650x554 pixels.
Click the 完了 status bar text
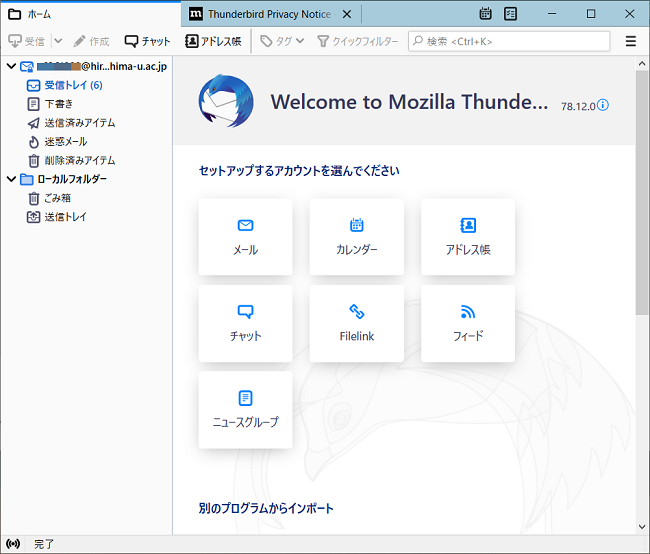[x=44, y=544]
